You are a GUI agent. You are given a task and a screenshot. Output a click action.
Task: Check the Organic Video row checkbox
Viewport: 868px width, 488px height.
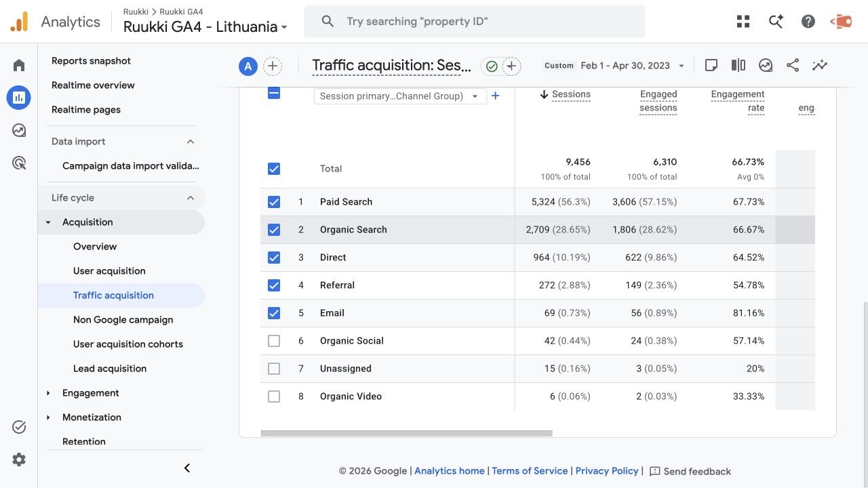coord(274,396)
